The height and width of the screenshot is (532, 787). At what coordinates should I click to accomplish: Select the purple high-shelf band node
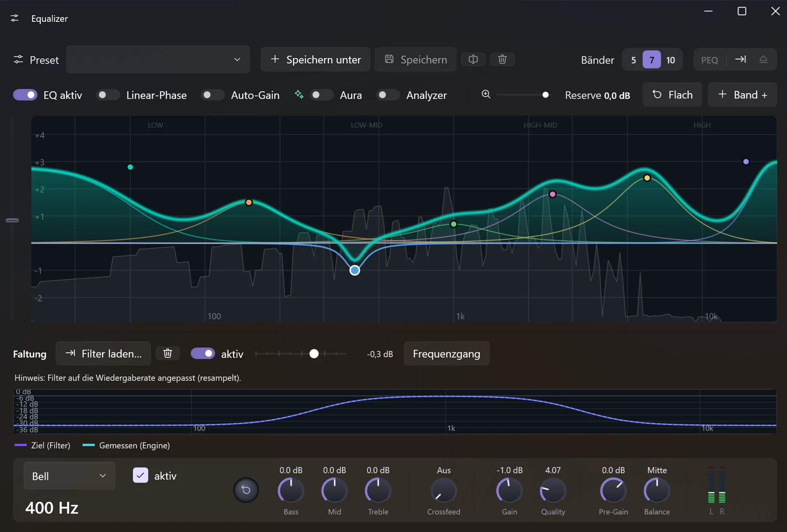point(746,162)
